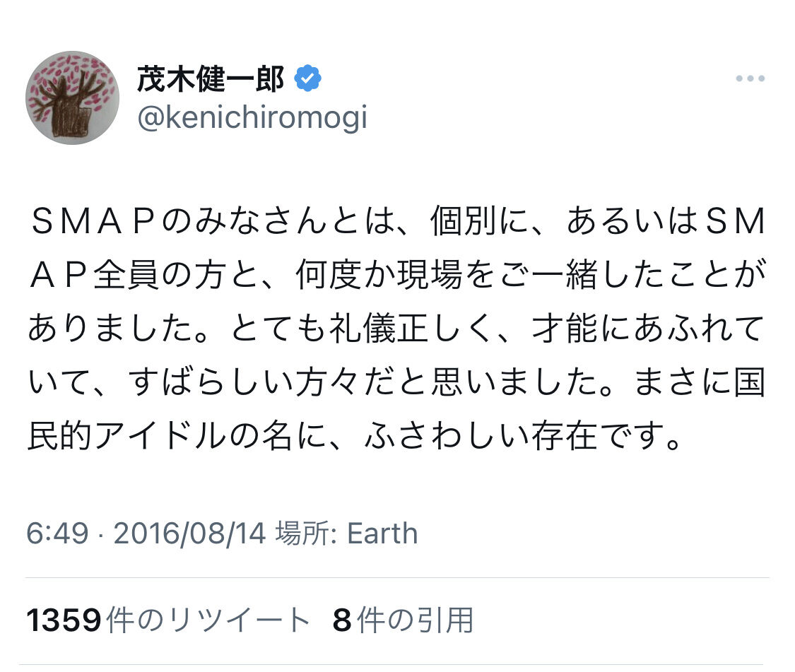Click the @kenichiromogi handle
795x672 pixels.
(x=252, y=118)
